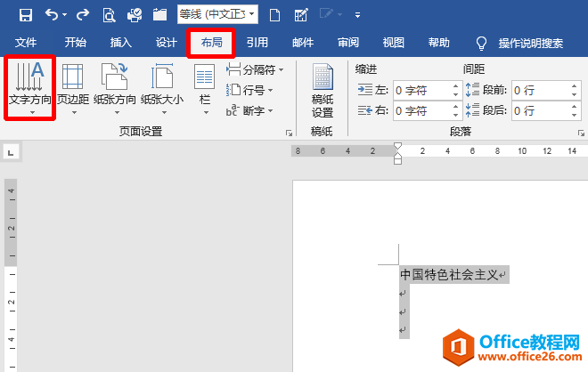588x372 pixels.
Task: Open the 断字 hyphenation dropdown
Action: click(249, 111)
